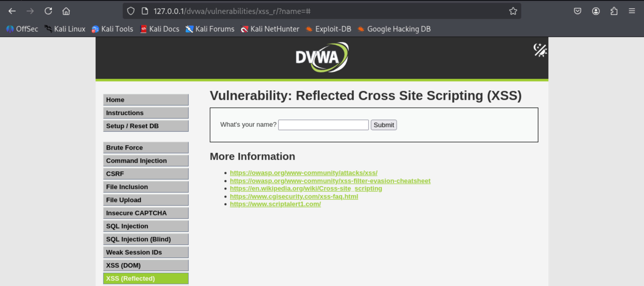This screenshot has width=644, height=286.
Task: Reload the current page
Action: tap(48, 11)
